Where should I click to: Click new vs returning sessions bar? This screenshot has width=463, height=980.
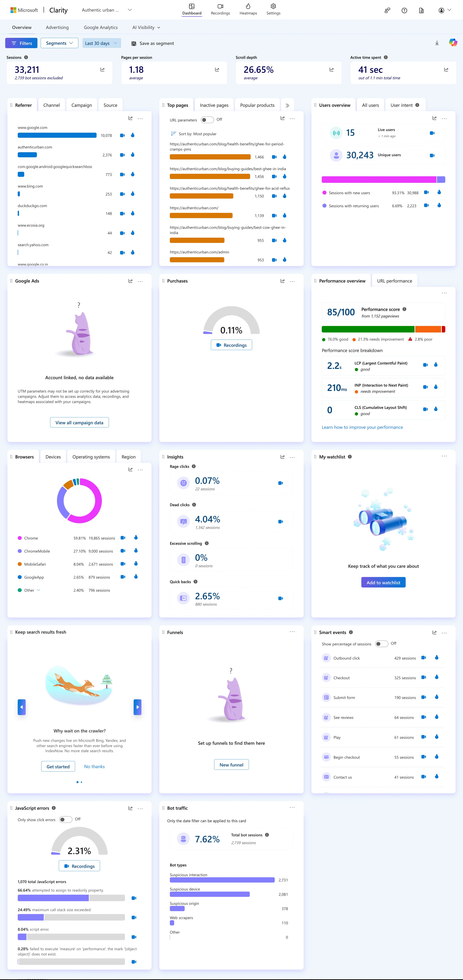click(383, 180)
